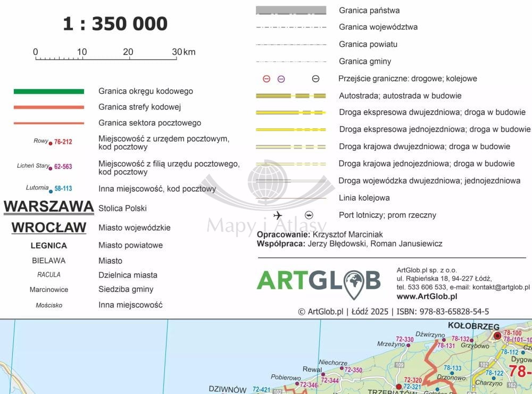Click the blue dot beside Lutomia 58-113
Screen dimensions: 532x394
click(x=51, y=190)
